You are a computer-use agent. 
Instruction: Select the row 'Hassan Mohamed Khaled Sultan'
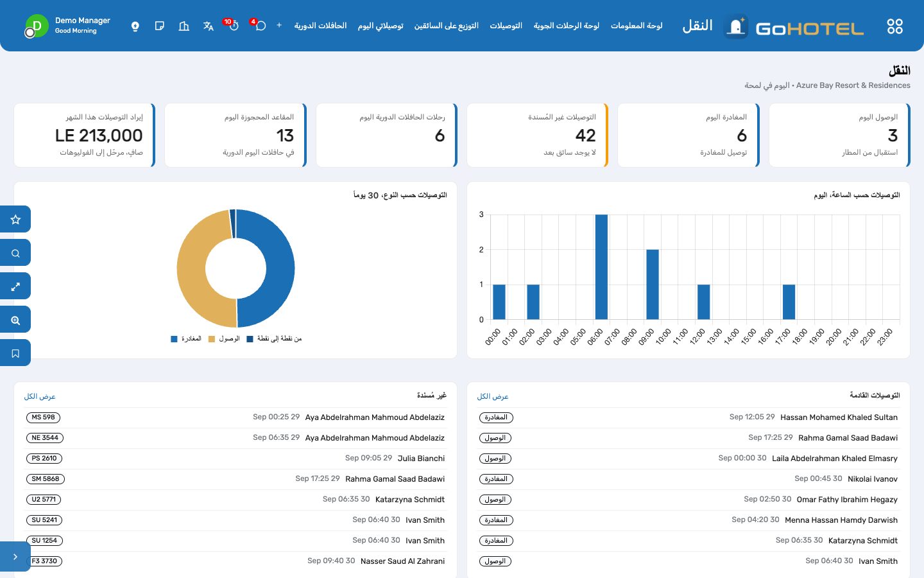689,417
